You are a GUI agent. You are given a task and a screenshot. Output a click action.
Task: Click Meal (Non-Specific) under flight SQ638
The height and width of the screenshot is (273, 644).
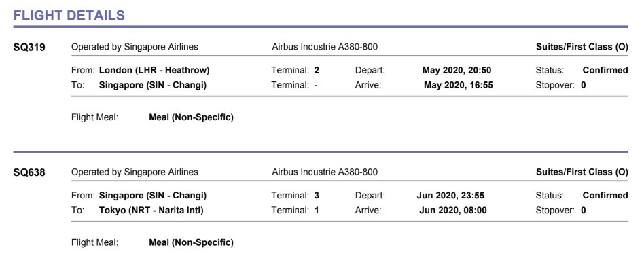(191, 242)
